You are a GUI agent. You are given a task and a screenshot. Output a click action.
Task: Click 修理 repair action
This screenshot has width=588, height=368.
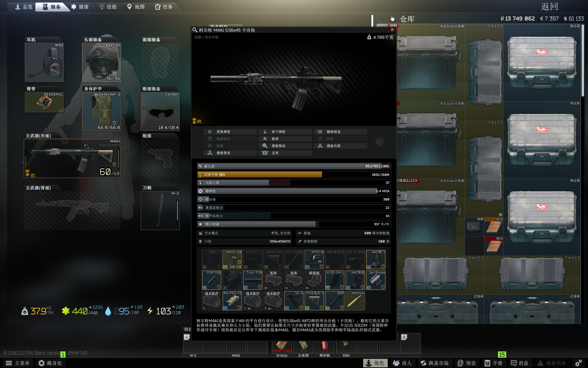tap(285, 139)
